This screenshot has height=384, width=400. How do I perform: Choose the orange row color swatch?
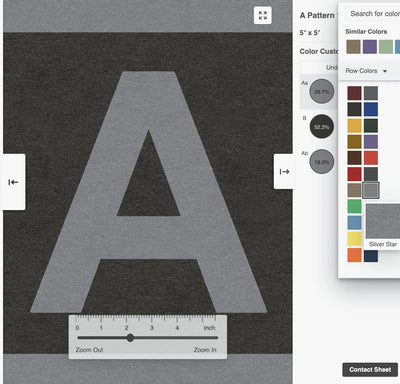[354, 255]
